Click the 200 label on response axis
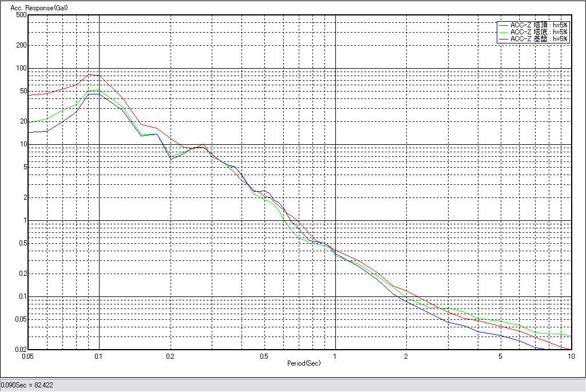 [21, 45]
